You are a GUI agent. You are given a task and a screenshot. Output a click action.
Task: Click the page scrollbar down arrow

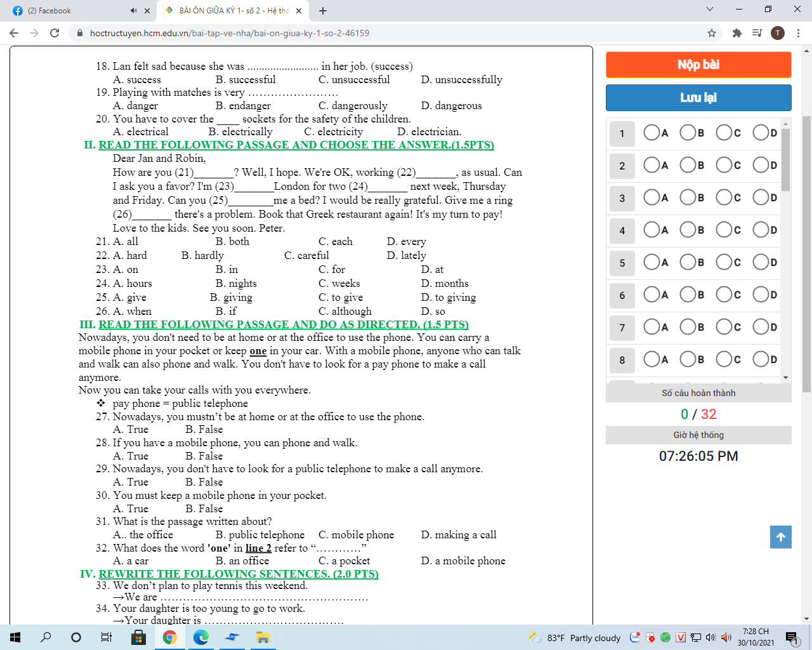tap(806, 619)
